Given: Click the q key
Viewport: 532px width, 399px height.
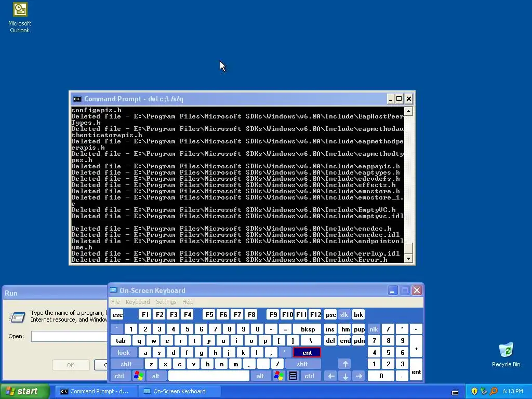Looking at the screenshot, I should point(139,341).
